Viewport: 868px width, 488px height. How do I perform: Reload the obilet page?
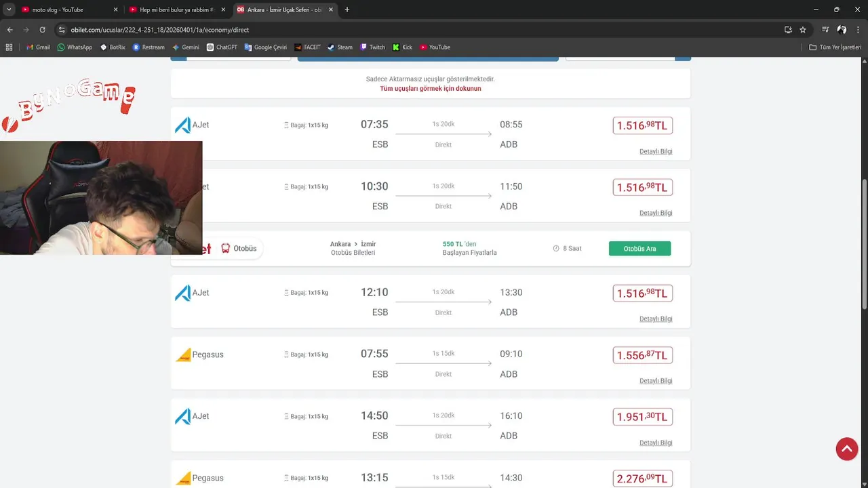tap(42, 30)
